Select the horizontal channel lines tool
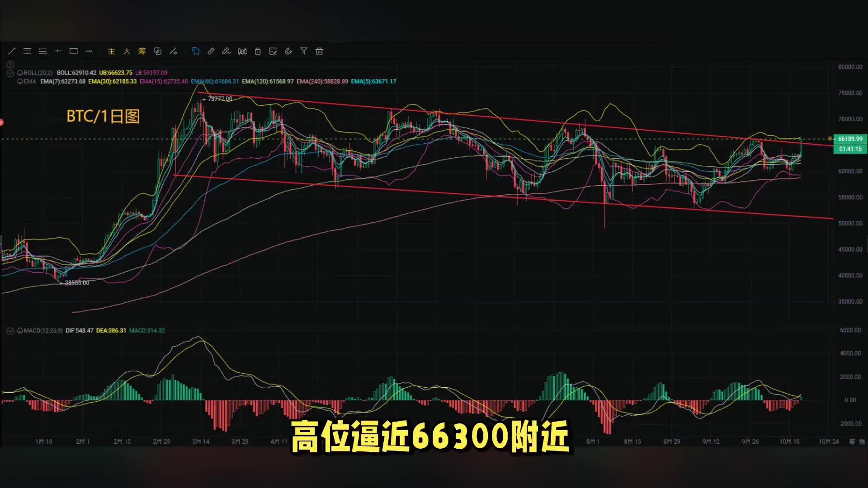 [27, 52]
